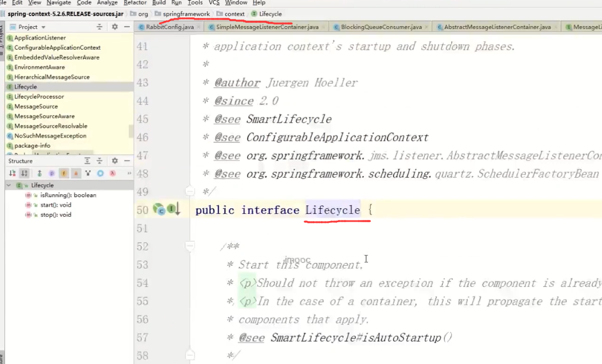Select NoSuchMessageException class in Project tree
This screenshot has height=364, width=602.
(x=50, y=136)
